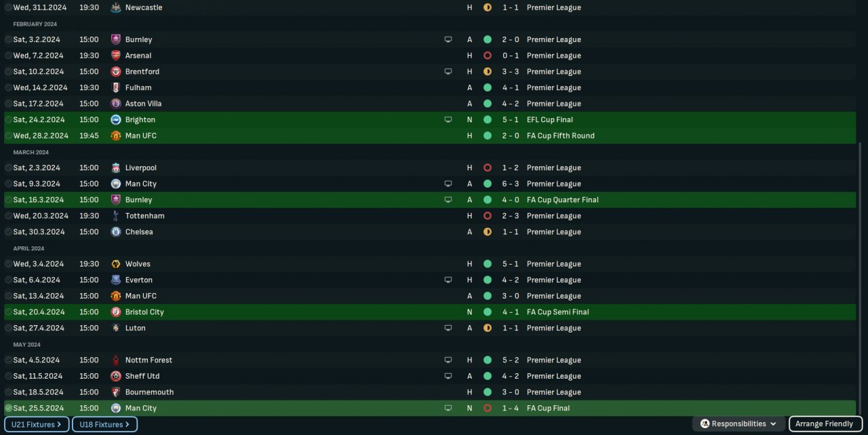868x435 pixels.
Task: Click the TV icon on Brentford's row
Action: point(448,71)
